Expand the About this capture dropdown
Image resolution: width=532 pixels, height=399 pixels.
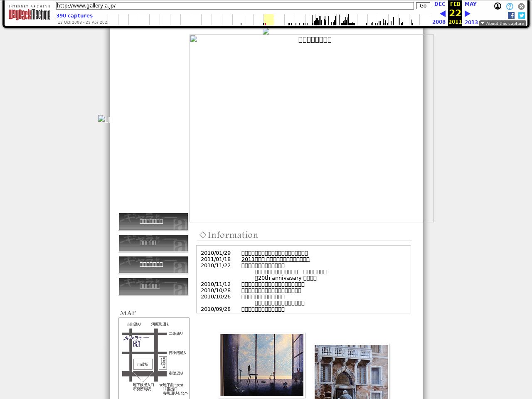502,23
